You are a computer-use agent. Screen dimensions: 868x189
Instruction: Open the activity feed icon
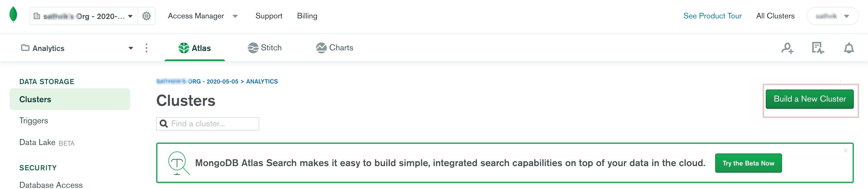pyautogui.click(x=818, y=48)
